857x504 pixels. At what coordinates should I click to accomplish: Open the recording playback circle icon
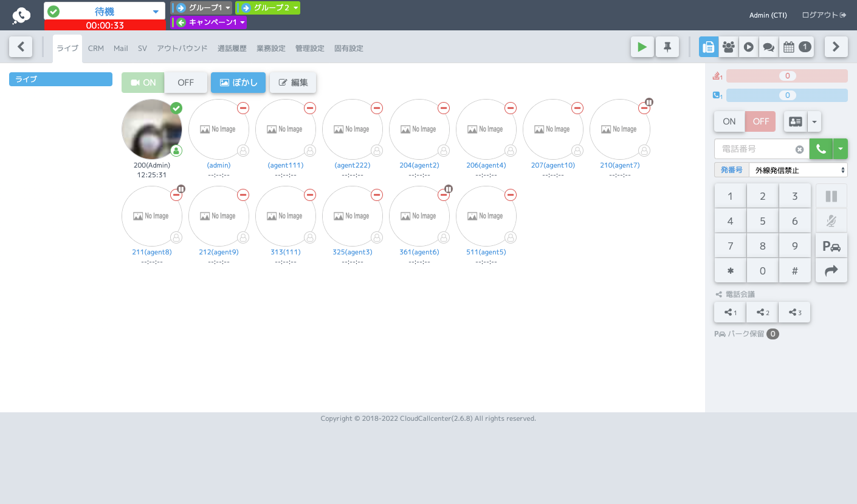(749, 47)
